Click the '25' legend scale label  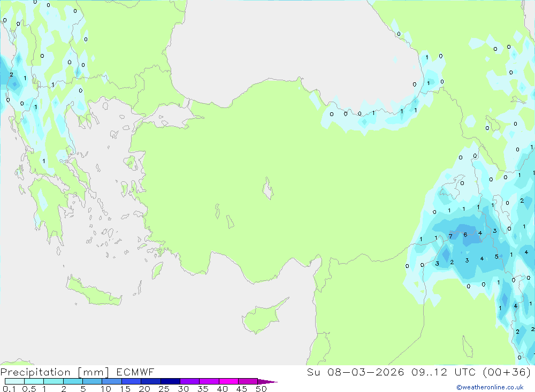point(164,389)
